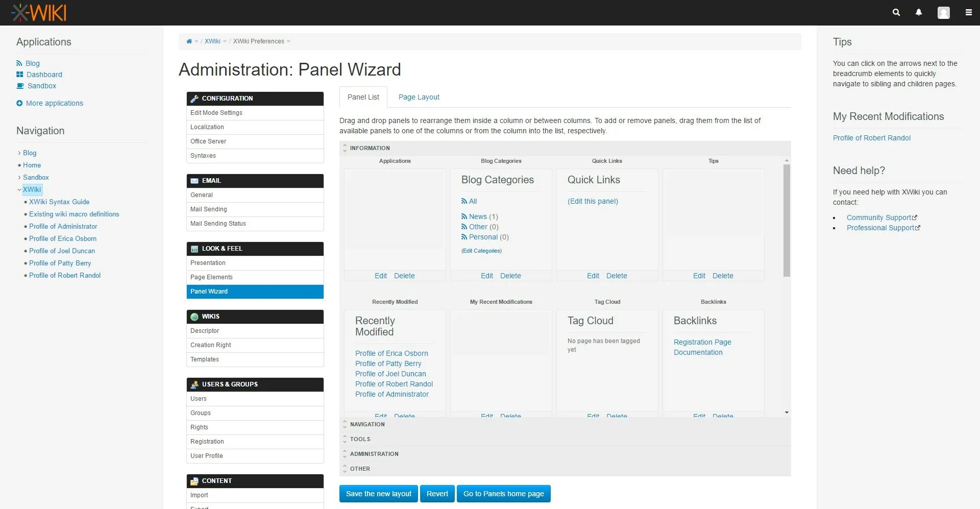Open the user avatar menu

pyautogui.click(x=943, y=13)
